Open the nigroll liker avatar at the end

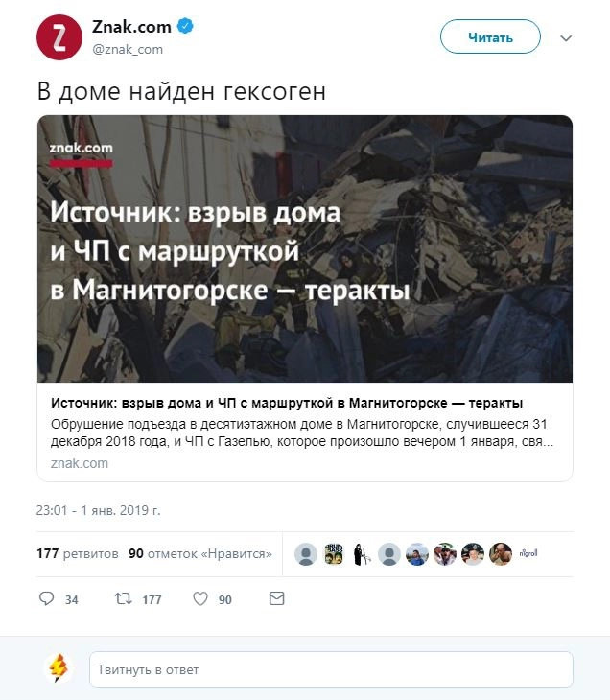tap(528, 553)
